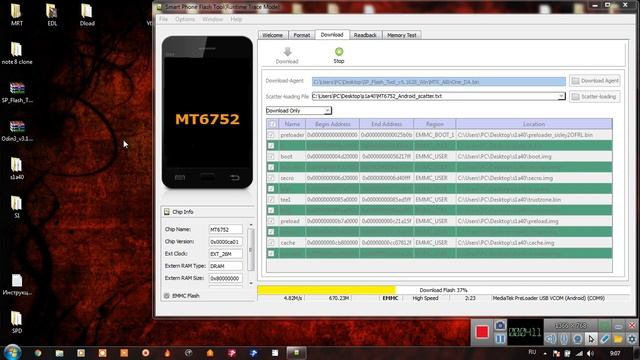Image resolution: width=640 pixels, height=360 pixels.
Task: Click the recorder red stop-recording button
Action: click(482, 332)
